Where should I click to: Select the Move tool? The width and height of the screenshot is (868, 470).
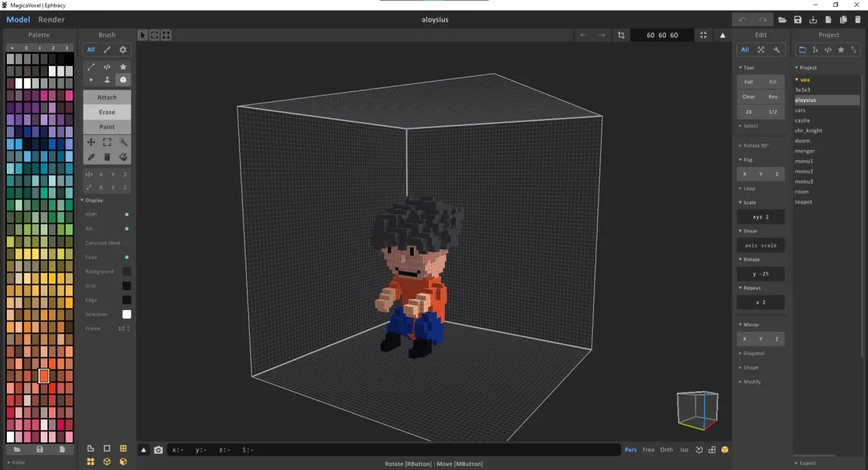[91, 142]
